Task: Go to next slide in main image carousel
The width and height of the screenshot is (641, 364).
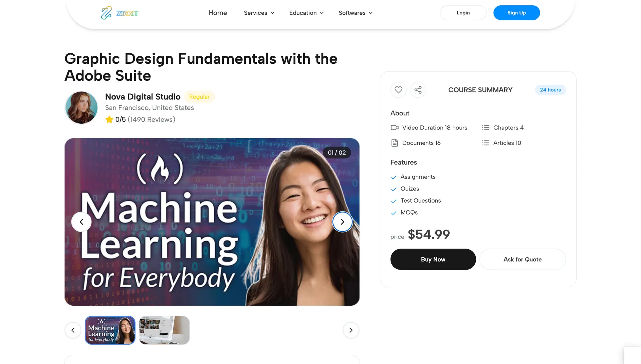Action: tap(343, 222)
